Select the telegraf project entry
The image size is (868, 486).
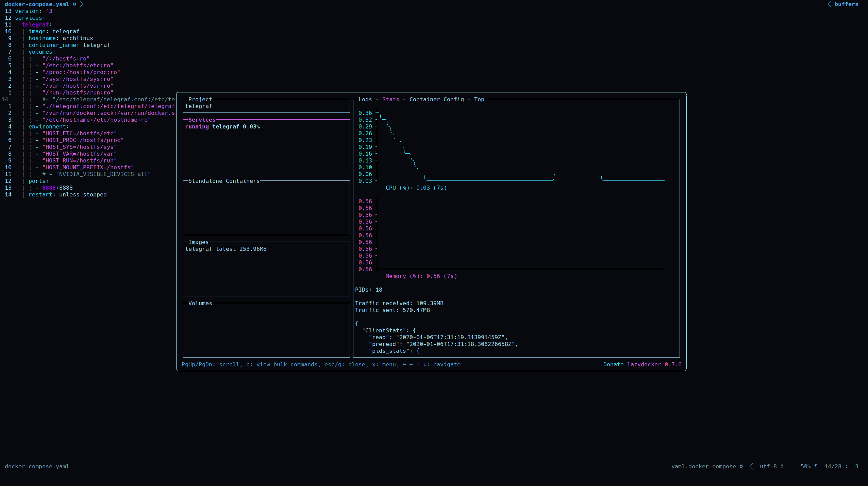(x=199, y=106)
